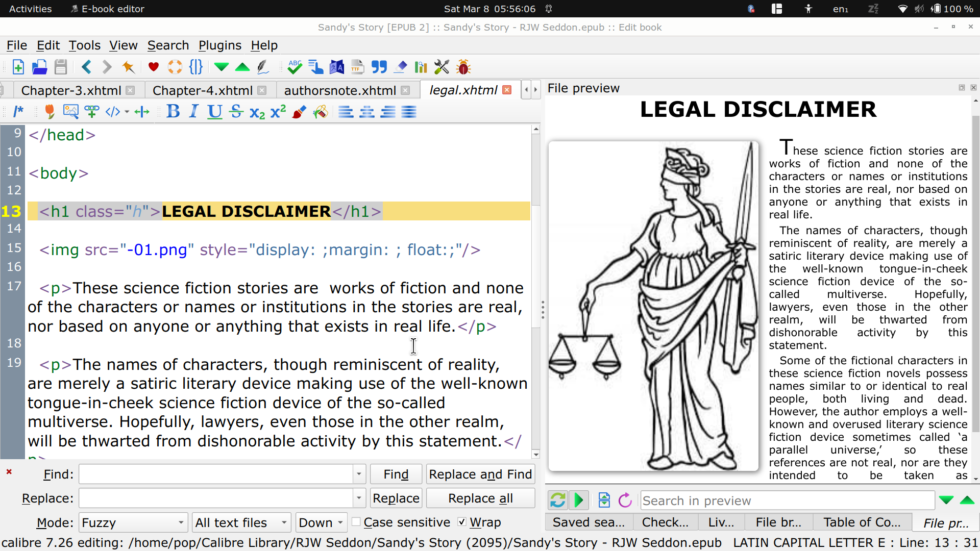Click the Search in preview field
980x551 pixels.
(787, 500)
